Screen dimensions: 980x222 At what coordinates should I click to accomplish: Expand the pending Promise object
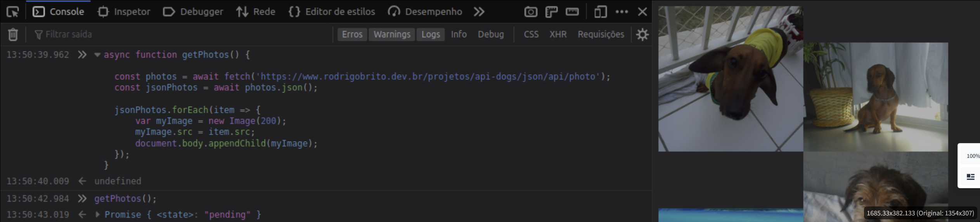[97, 215]
